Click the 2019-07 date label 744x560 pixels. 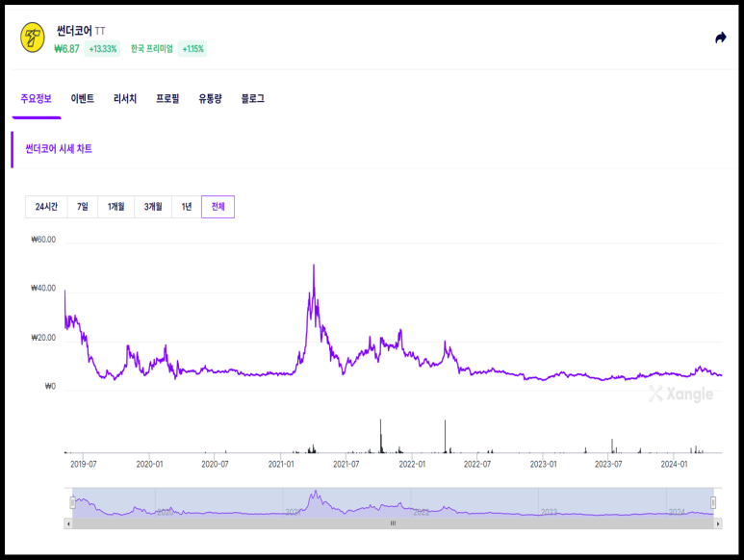(x=84, y=464)
